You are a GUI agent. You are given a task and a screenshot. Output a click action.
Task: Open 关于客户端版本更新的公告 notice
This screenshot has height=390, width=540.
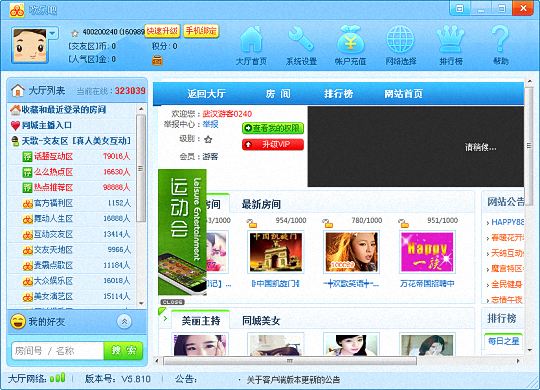click(x=293, y=380)
